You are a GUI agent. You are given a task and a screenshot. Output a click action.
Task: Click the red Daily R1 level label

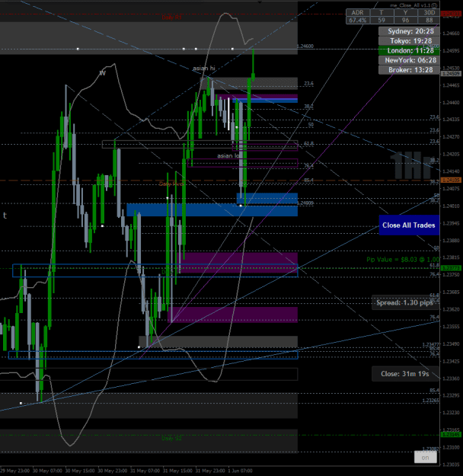[x=171, y=18]
